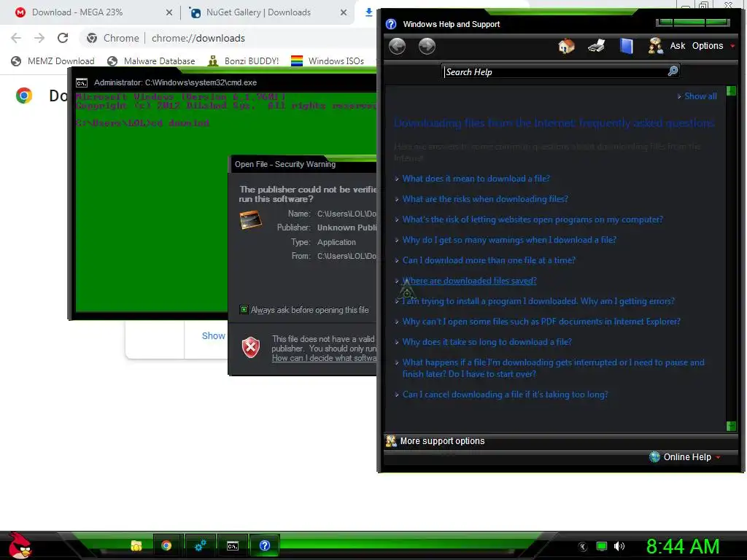Go forward in Windows Help and Support
The width and height of the screenshot is (747, 560).
click(427, 46)
